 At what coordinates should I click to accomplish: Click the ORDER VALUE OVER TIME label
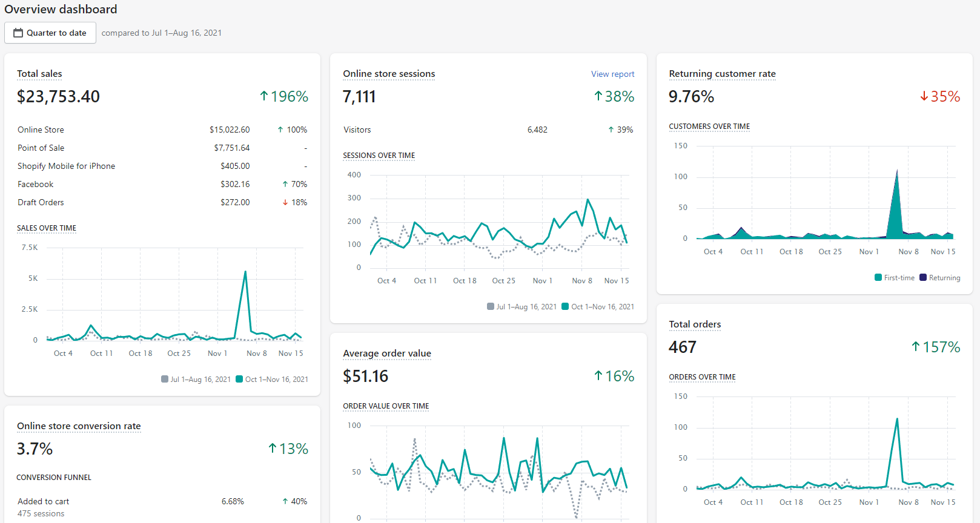click(x=386, y=406)
